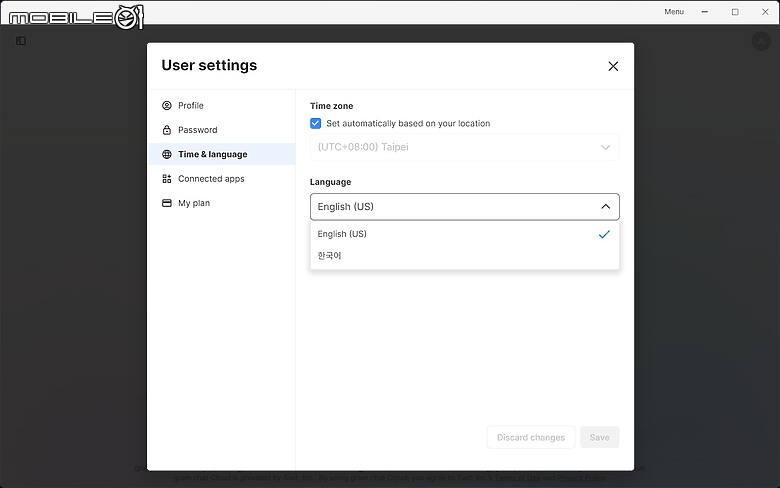
Task: Click the Save button
Action: [599, 437]
